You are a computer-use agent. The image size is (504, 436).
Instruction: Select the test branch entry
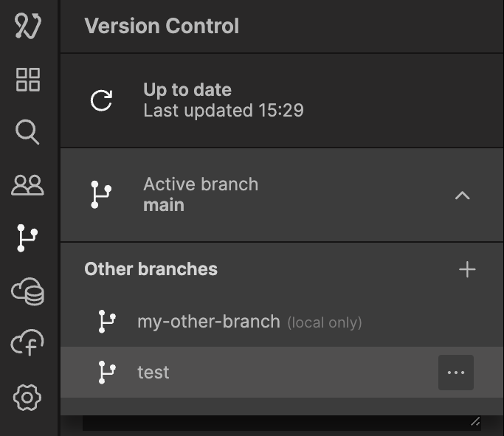[x=153, y=373]
